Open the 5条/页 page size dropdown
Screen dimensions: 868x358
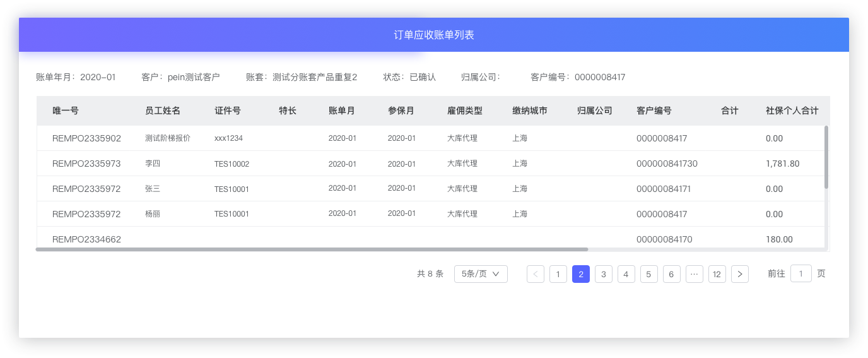[x=481, y=274]
